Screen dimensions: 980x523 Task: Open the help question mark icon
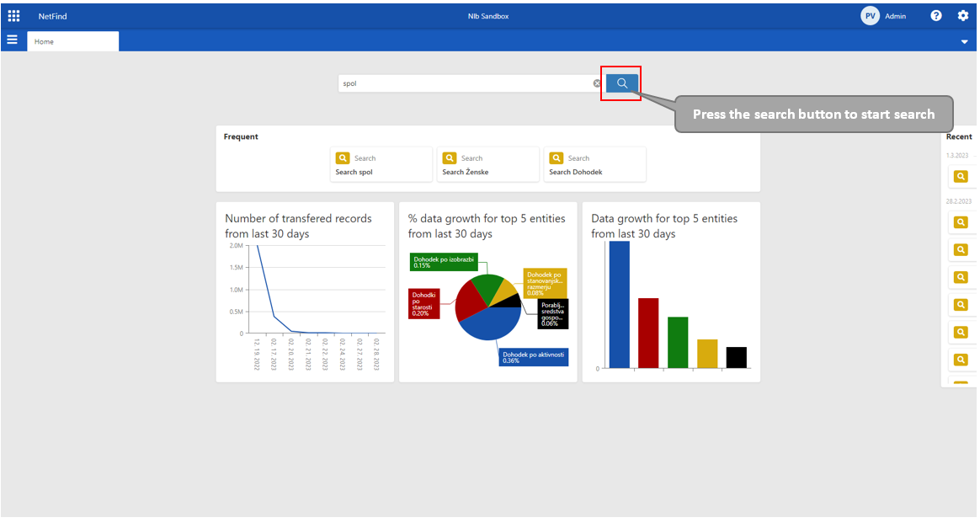tap(936, 16)
